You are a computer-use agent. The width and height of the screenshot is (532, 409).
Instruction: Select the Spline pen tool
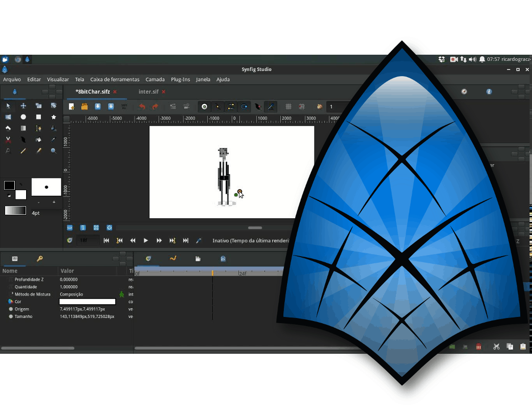(x=38, y=128)
